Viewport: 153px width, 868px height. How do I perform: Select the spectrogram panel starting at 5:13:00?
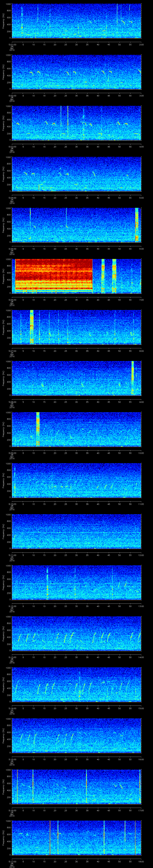click(x=77, y=633)
